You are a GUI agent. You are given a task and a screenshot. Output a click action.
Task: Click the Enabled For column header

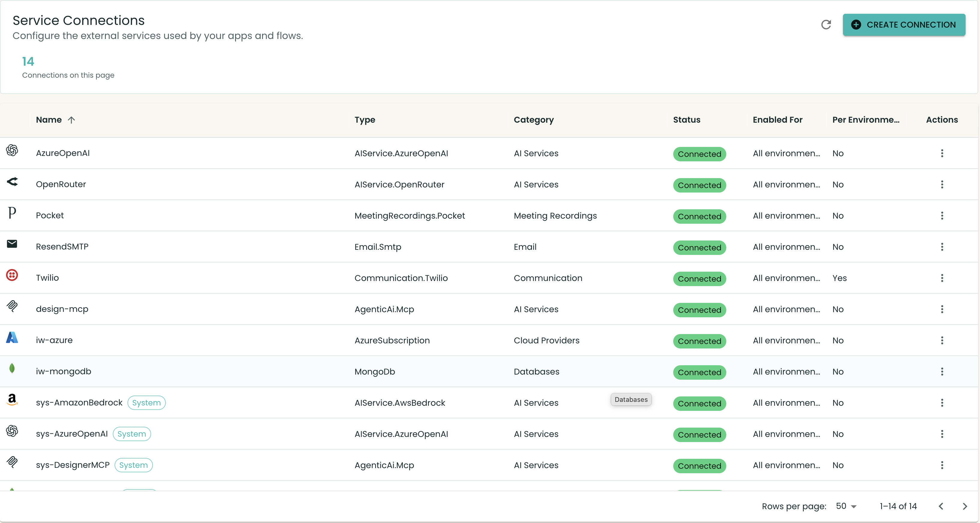pos(778,120)
